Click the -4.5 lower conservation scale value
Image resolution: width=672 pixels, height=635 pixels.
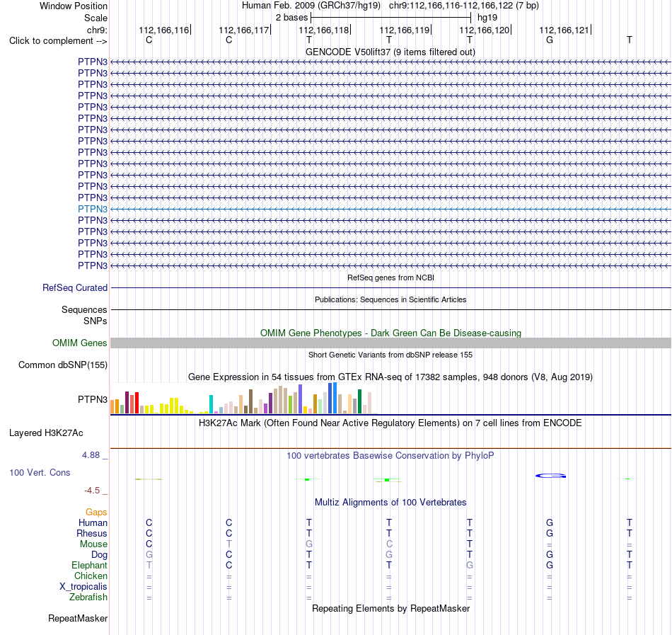click(x=92, y=490)
